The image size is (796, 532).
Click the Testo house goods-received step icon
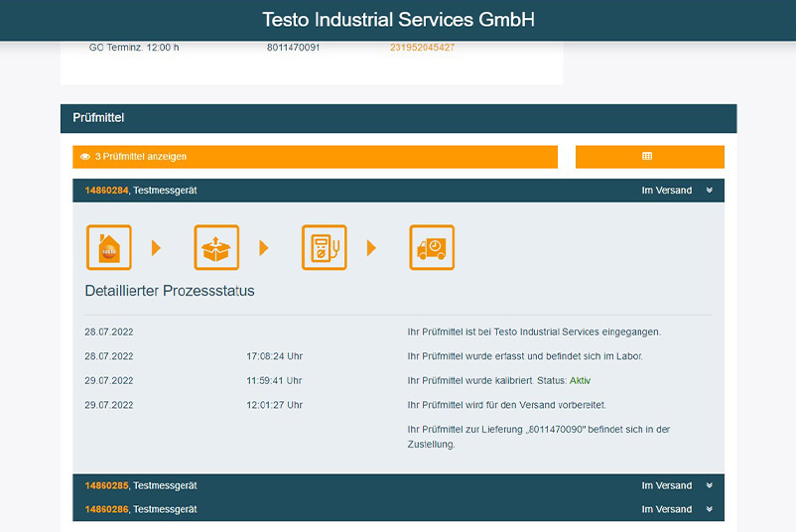pos(108,247)
